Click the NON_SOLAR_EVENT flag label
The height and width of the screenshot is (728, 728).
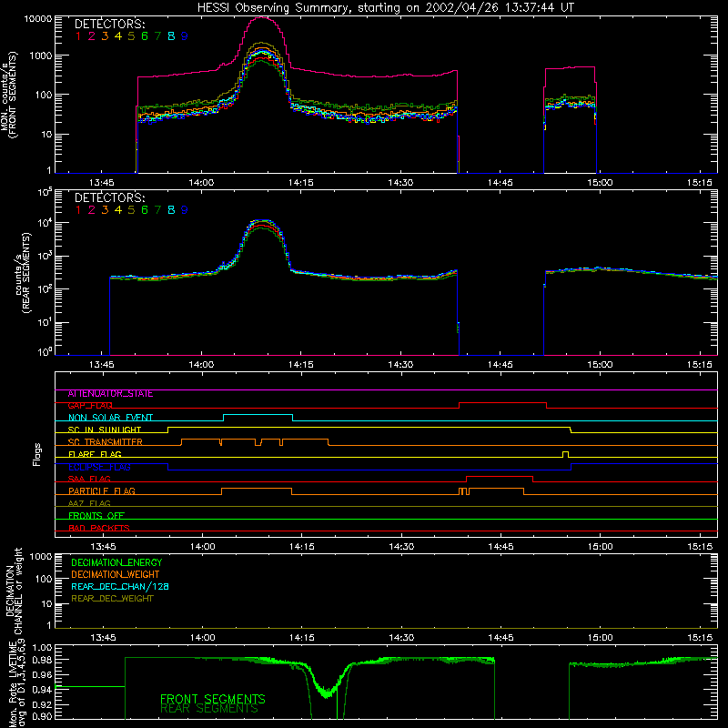(110, 418)
